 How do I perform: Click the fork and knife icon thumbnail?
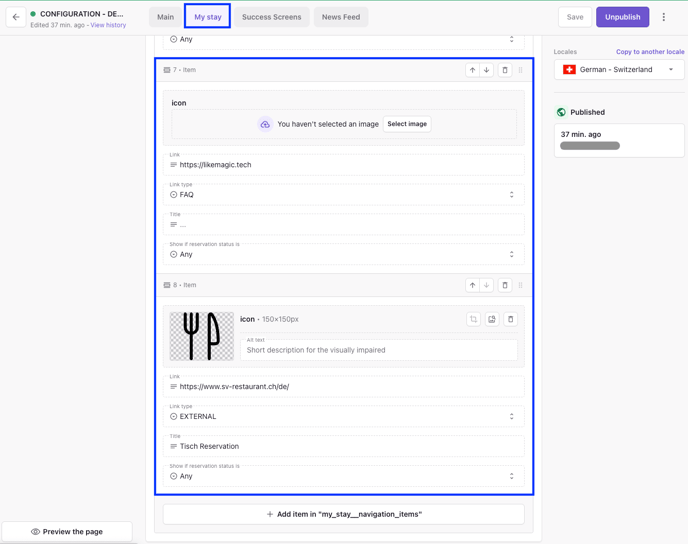202,336
